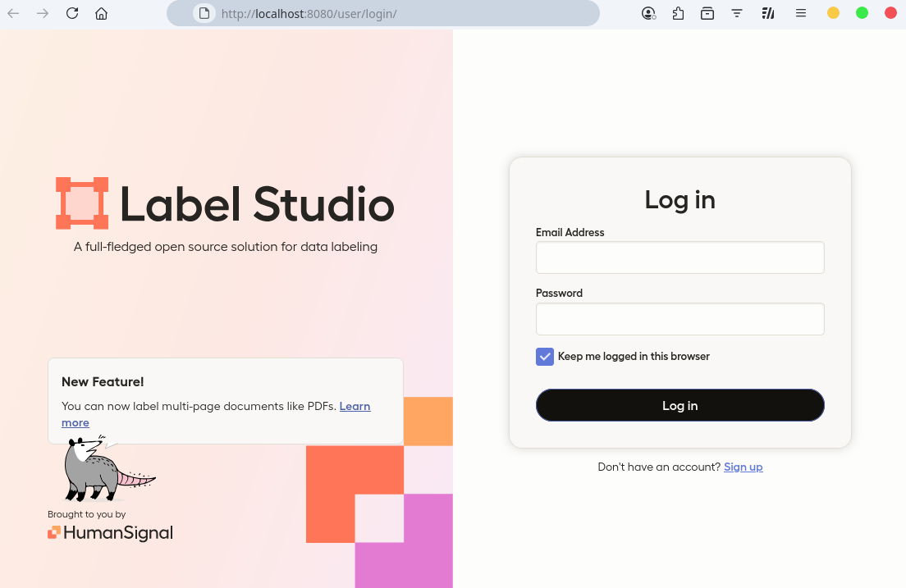Open the Learn more link about PDFs

355,406
